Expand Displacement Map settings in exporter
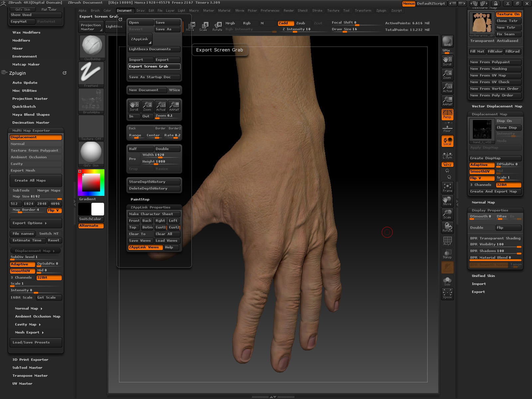The image size is (532, 399). pyautogui.click(x=36, y=251)
